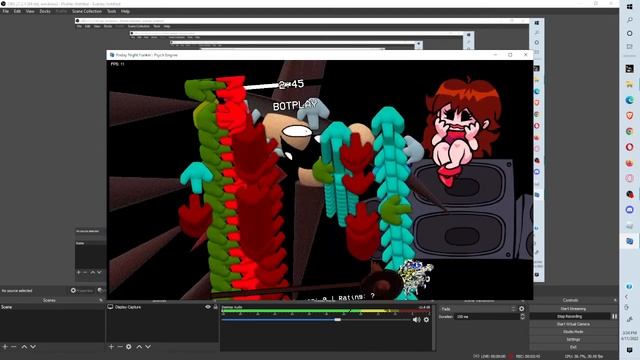Toggle Display Capture lock icon
Viewport: 640px width, 360px height.
pos(216,307)
